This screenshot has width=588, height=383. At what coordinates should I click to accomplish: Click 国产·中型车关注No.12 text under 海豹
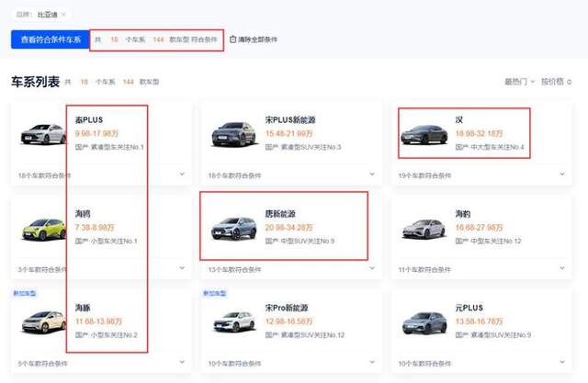click(488, 241)
